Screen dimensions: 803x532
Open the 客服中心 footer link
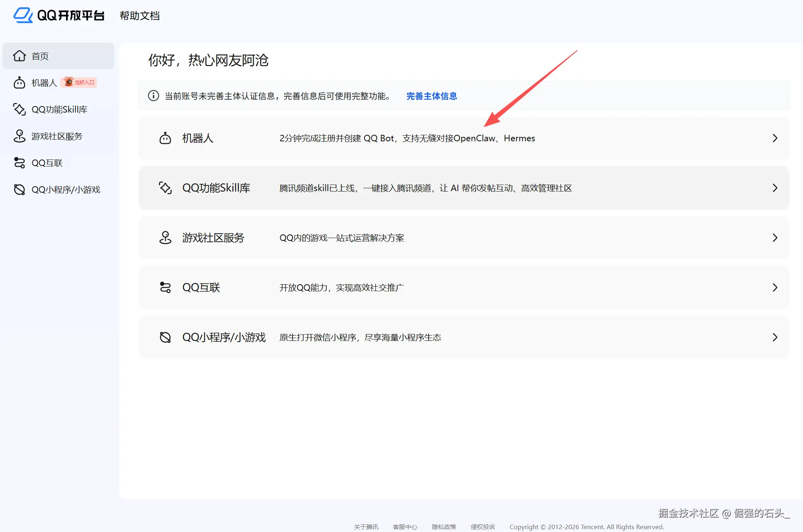[x=405, y=527]
